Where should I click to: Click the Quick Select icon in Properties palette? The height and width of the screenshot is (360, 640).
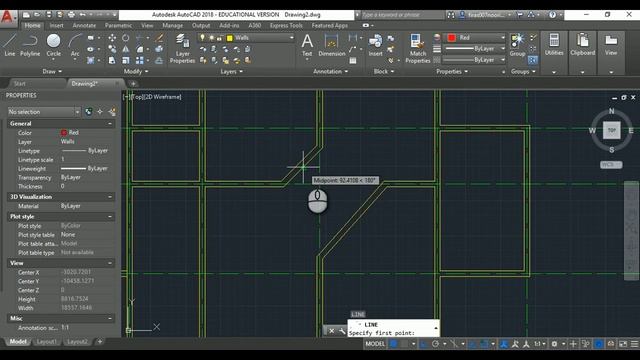112,111
